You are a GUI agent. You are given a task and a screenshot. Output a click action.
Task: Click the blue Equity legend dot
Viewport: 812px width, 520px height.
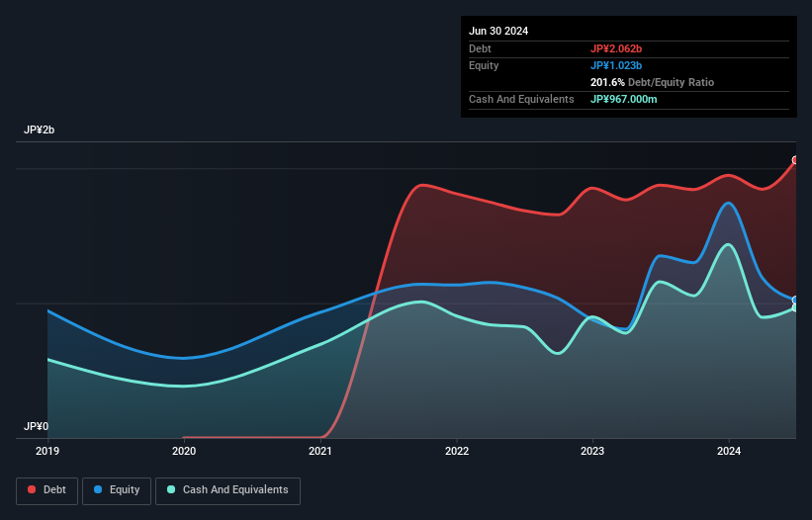(98, 489)
